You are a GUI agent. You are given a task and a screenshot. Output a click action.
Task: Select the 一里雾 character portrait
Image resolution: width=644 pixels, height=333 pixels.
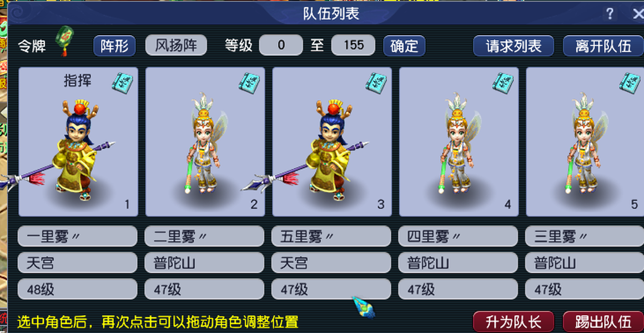click(x=78, y=142)
